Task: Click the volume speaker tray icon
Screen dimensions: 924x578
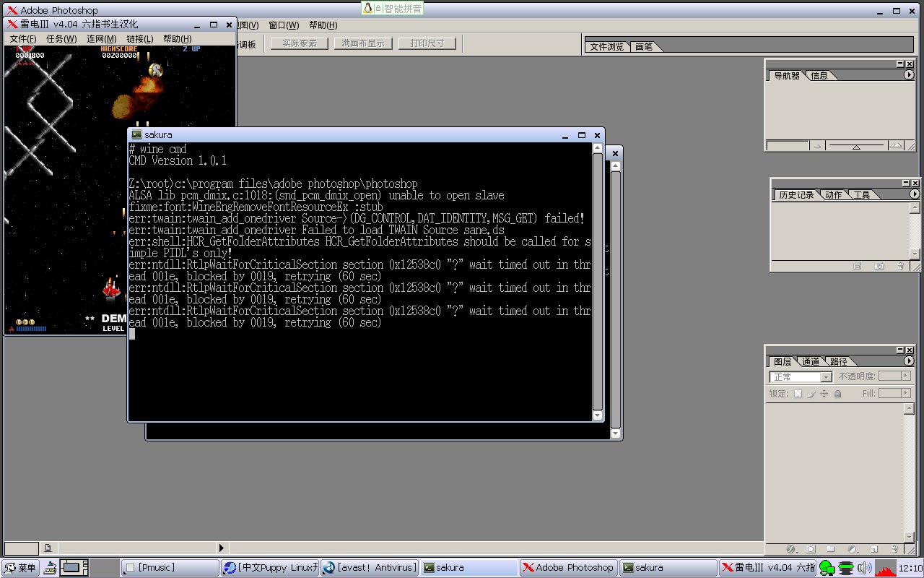Action: (864, 568)
